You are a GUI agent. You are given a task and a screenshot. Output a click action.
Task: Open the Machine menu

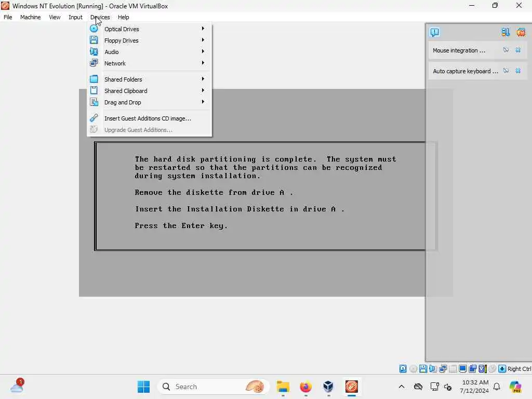tap(30, 17)
